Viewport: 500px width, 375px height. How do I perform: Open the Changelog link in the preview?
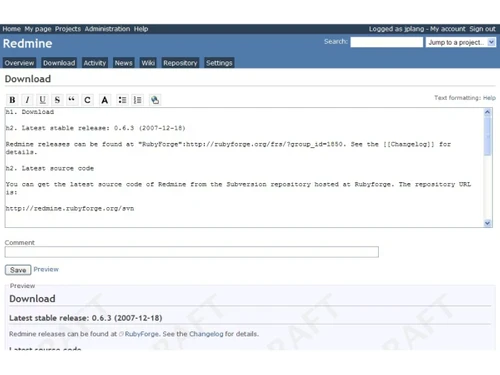[x=206, y=334]
